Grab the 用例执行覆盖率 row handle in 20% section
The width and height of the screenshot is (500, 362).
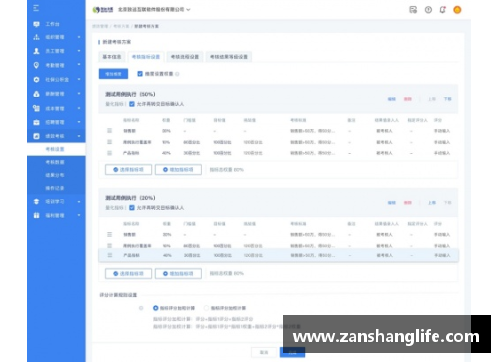[109, 246]
